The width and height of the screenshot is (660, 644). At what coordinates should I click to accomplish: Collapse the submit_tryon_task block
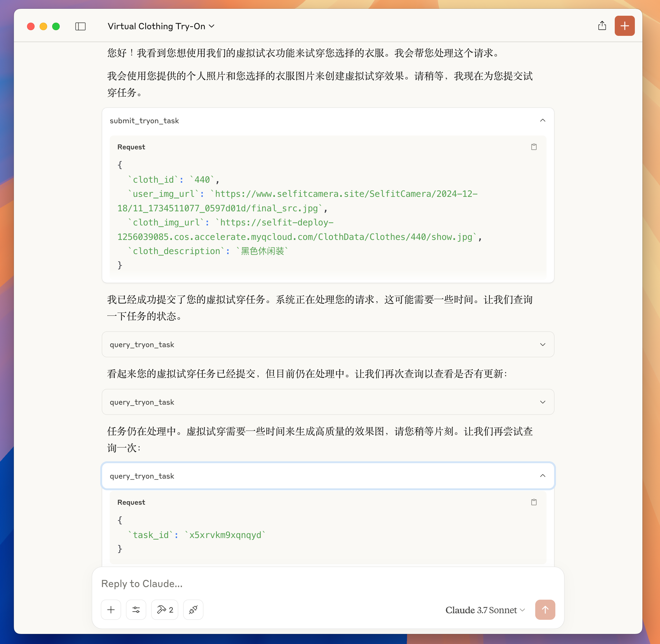(x=542, y=121)
